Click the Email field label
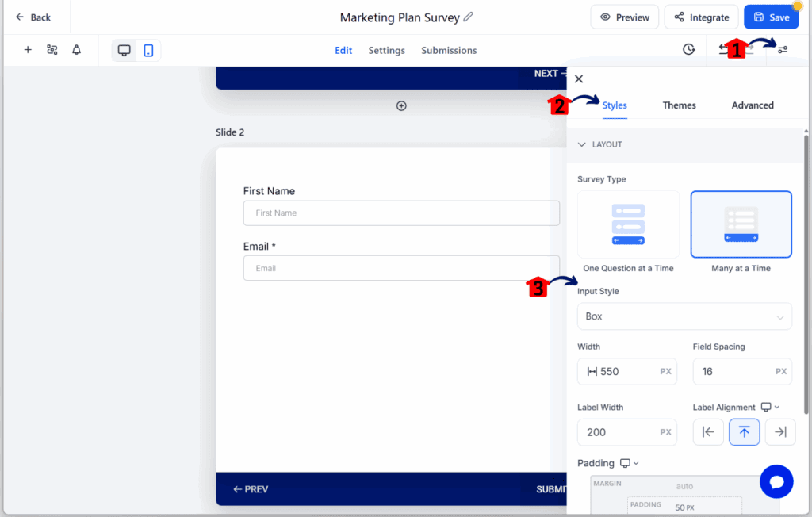The image size is (812, 517). pos(259,247)
